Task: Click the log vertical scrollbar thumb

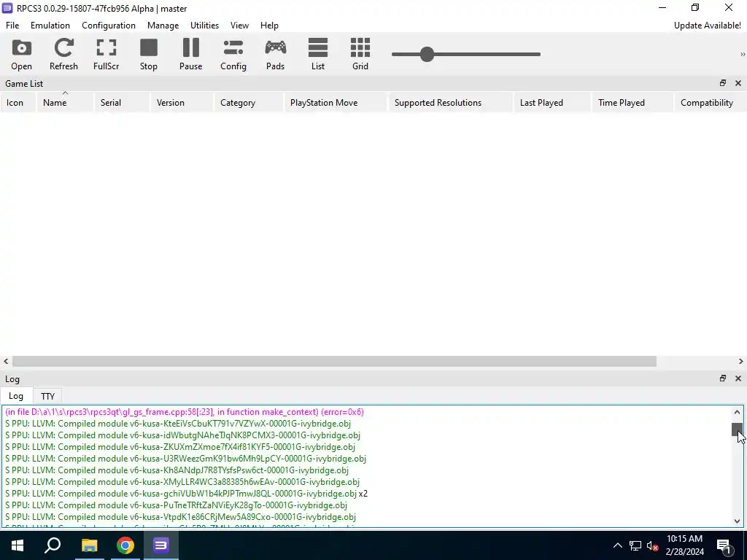Action: click(x=737, y=429)
